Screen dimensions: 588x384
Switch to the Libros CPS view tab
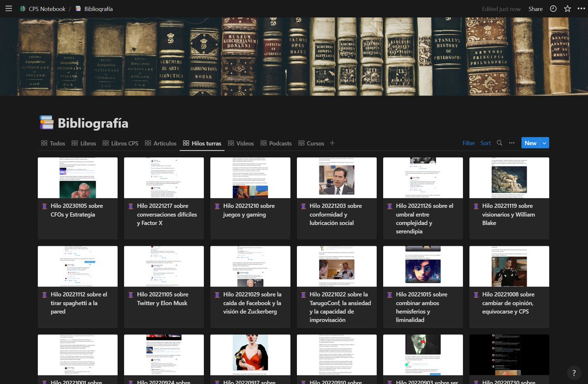120,143
